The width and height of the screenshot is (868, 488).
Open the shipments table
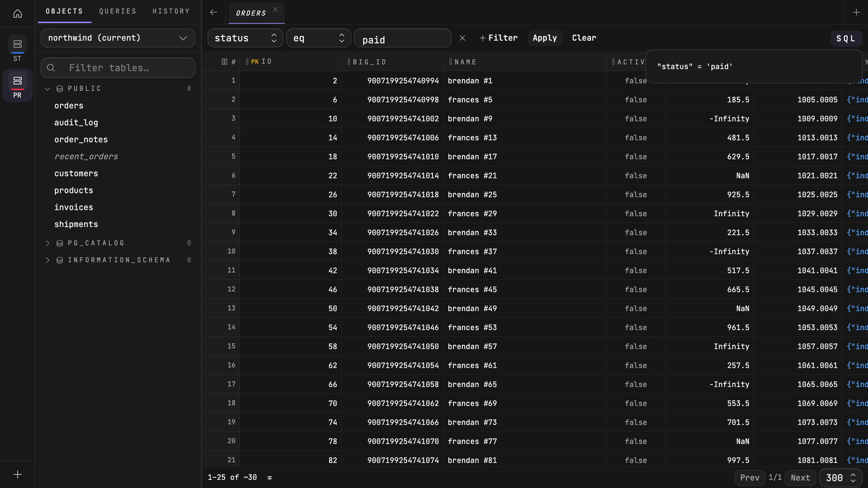pos(76,224)
